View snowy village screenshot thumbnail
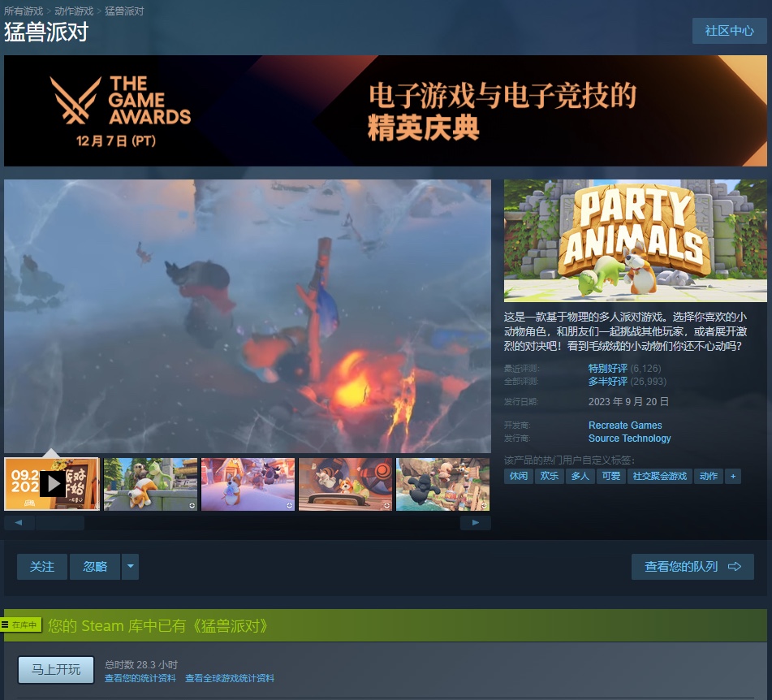This screenshot has width=772, height=700. point(248,484)
